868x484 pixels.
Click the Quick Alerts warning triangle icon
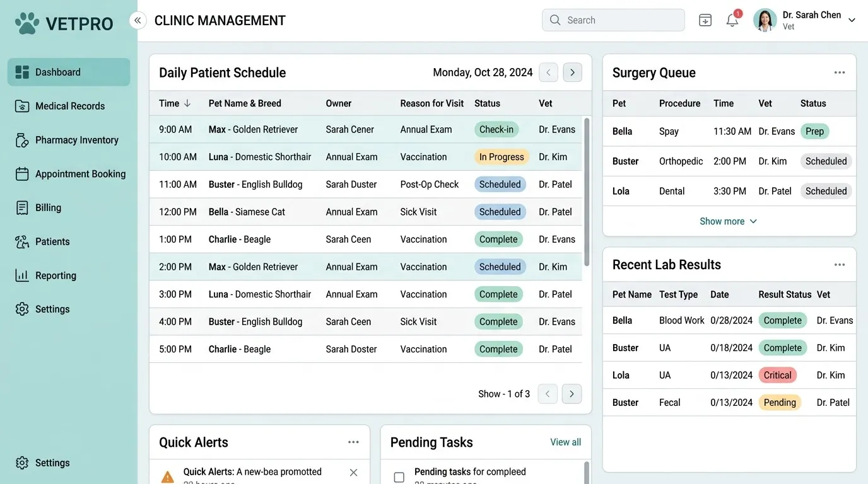coord(167,477)
